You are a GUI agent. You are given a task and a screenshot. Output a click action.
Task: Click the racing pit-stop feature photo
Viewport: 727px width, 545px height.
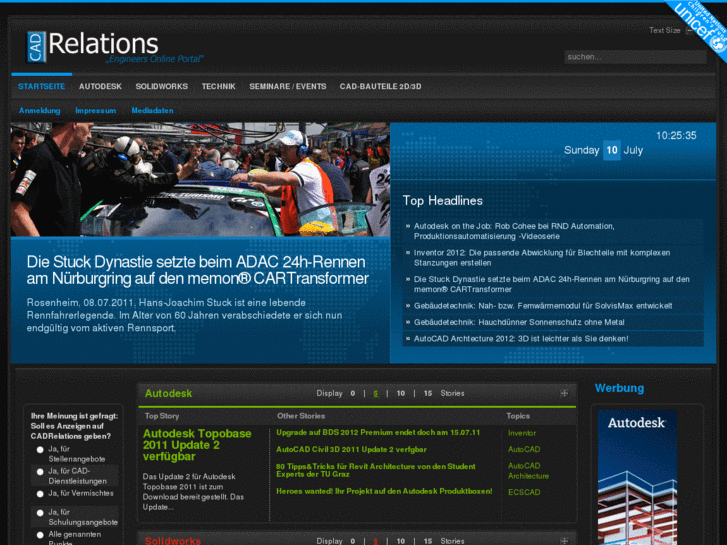(200, 180)
